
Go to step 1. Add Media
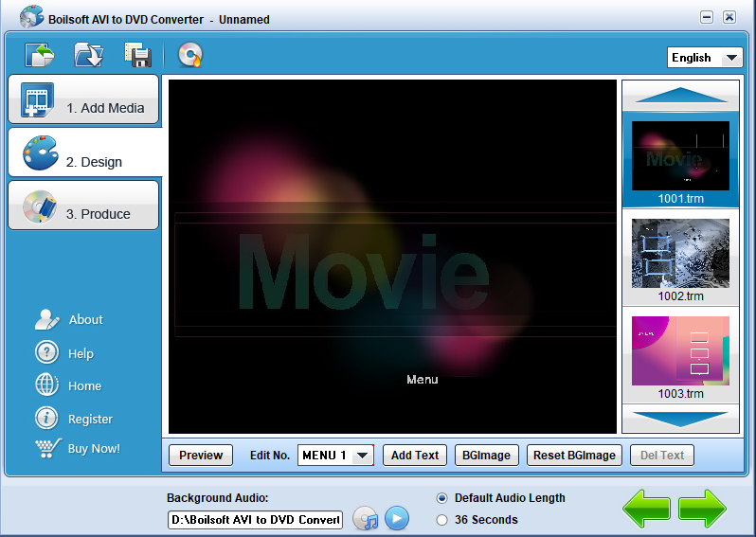pos(83,99)
